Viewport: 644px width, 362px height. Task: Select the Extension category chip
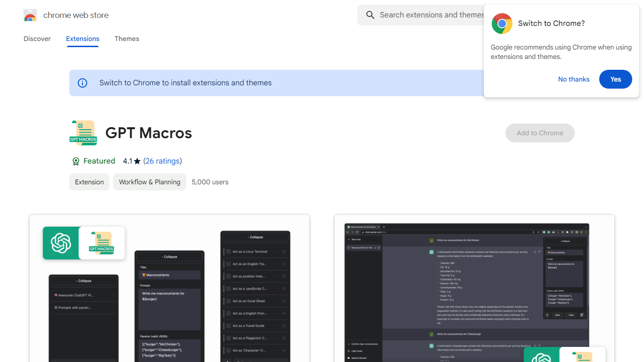coord(89,182)
